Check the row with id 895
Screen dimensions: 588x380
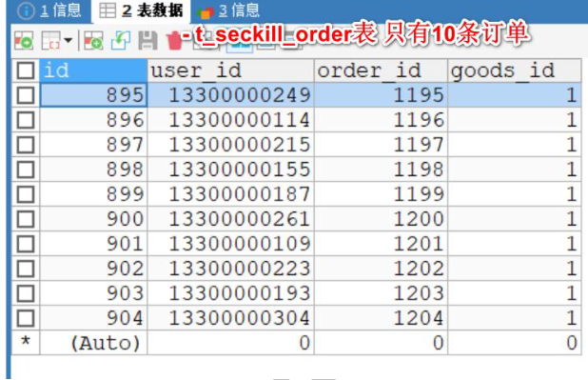click(26, 95)
